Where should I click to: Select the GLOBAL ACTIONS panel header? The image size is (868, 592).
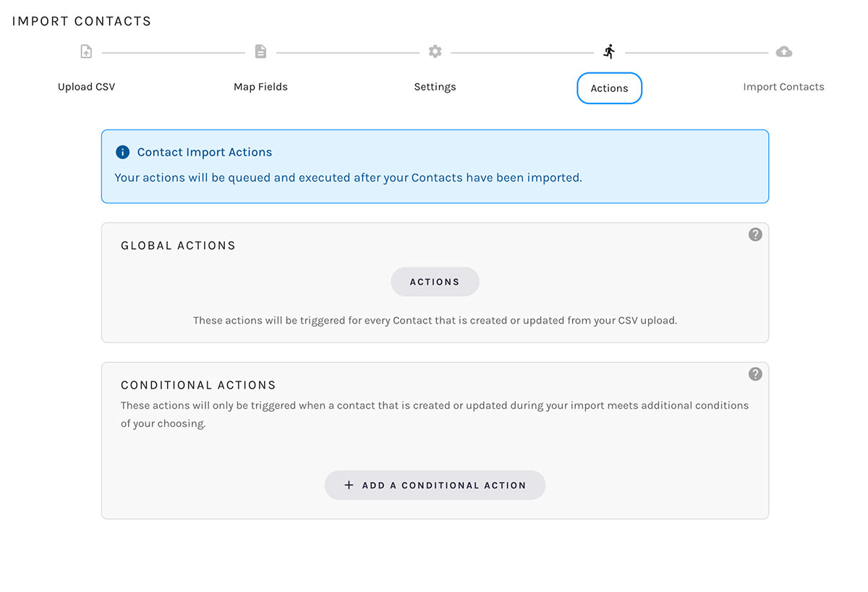[x=178, y=245]
